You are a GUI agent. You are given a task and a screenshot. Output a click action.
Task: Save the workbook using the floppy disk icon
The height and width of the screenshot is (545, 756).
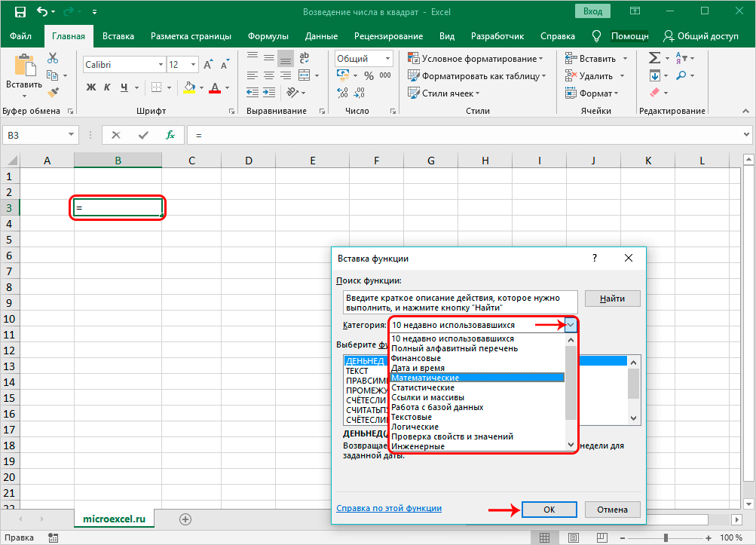pos(20,12)
